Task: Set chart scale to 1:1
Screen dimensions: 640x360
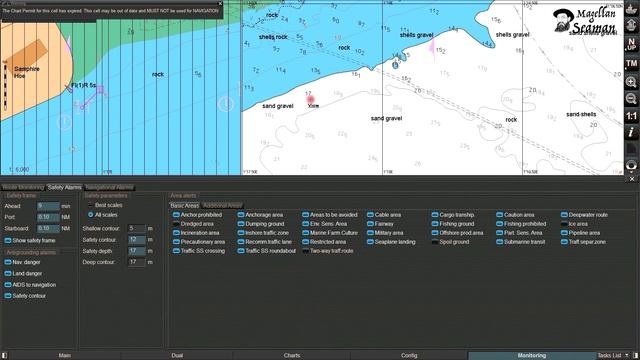Action: click(631, 116)
